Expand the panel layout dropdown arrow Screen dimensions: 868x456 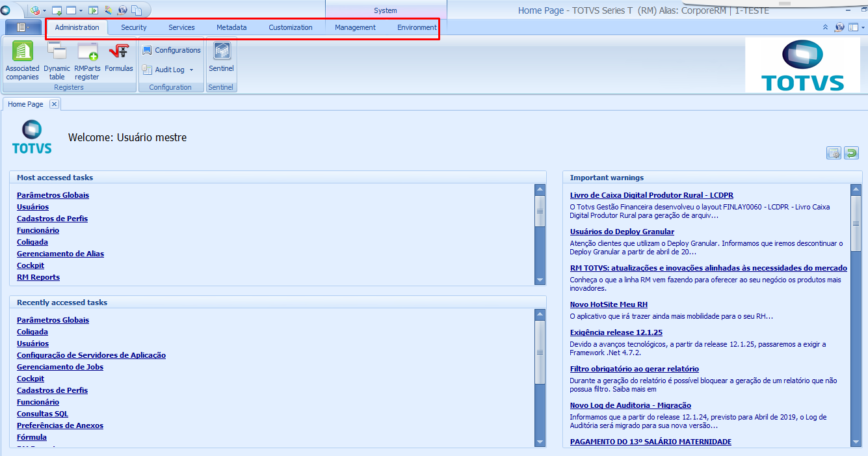(x=863, y=28)
